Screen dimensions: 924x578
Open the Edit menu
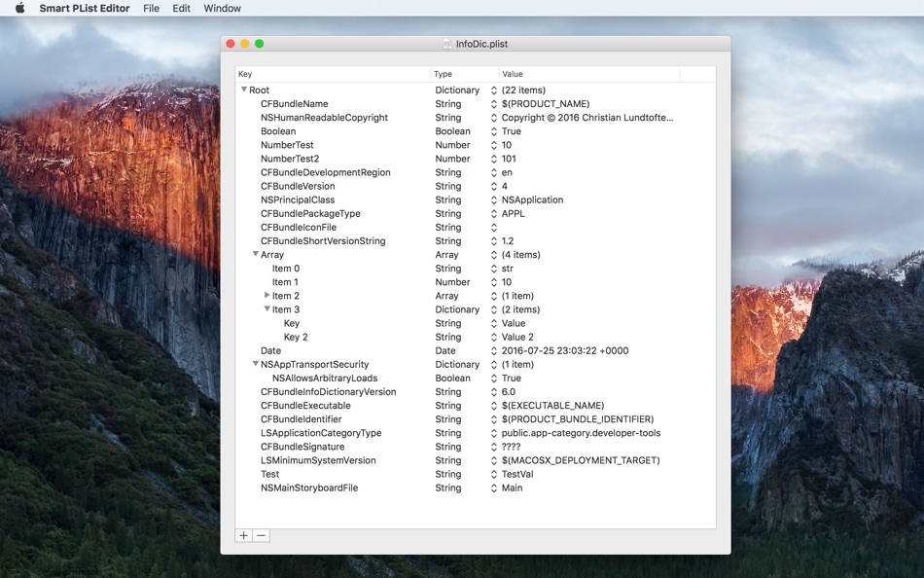pyautogui.click(x=181, y=8)
